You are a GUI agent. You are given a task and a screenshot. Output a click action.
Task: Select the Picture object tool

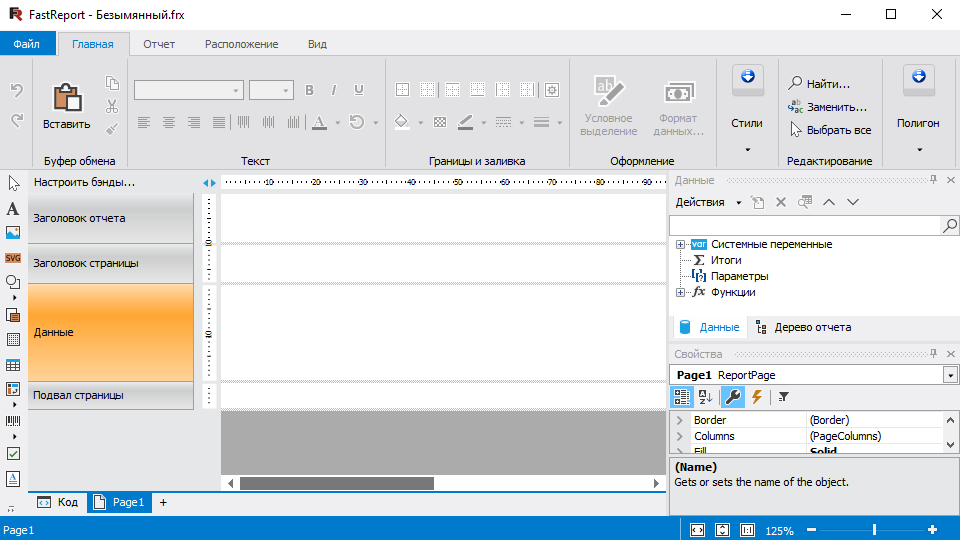click(13, 233)
